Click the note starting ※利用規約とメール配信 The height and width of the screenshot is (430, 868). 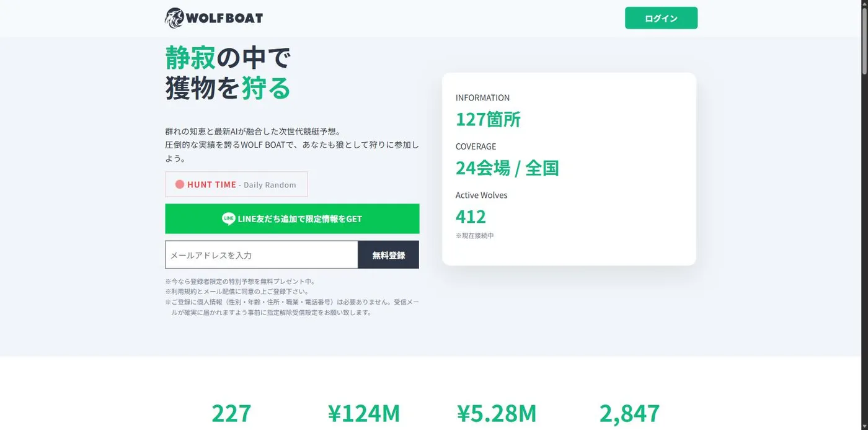pyautogui.click(x=237, y=292)
